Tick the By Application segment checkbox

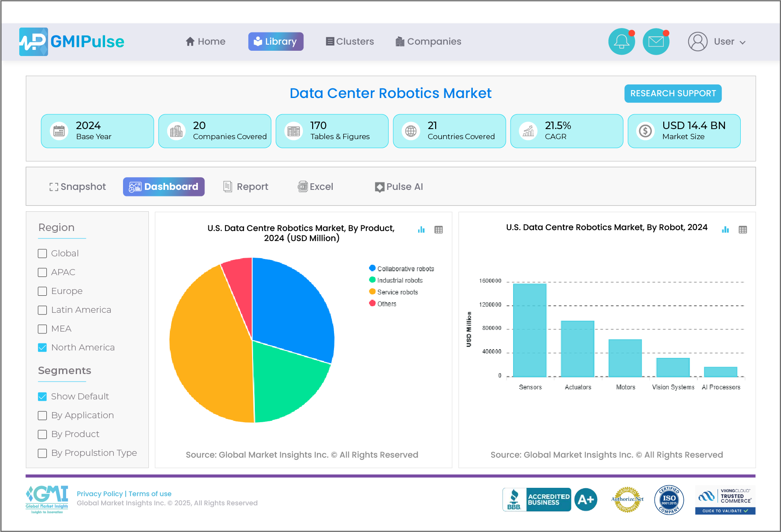[42, 415]
